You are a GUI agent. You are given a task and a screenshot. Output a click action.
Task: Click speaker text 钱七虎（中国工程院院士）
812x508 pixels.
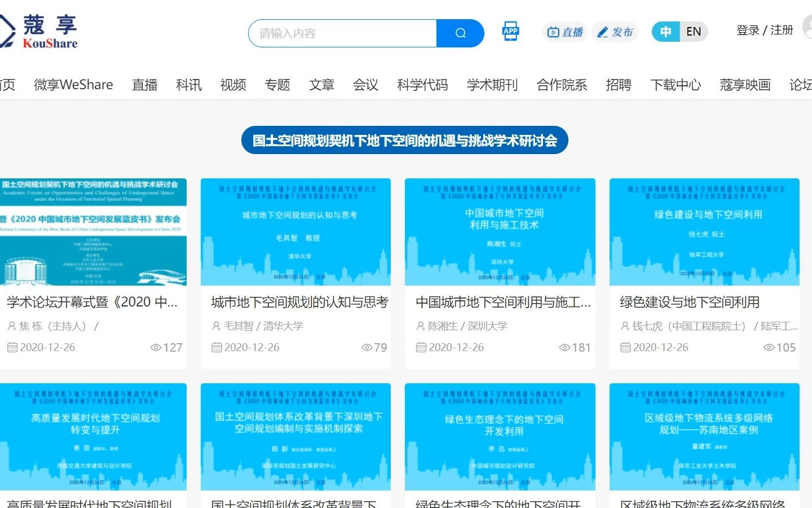coord(691,326)
